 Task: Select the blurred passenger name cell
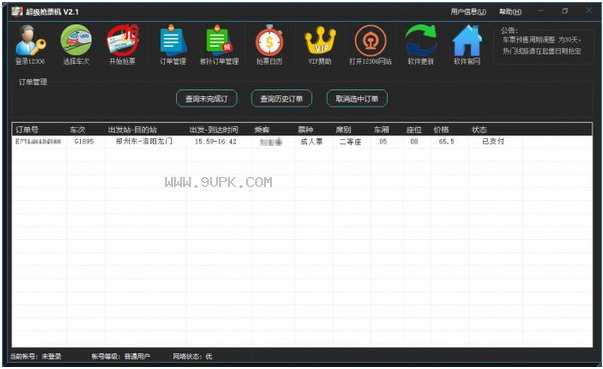click(x=271, y=142)
